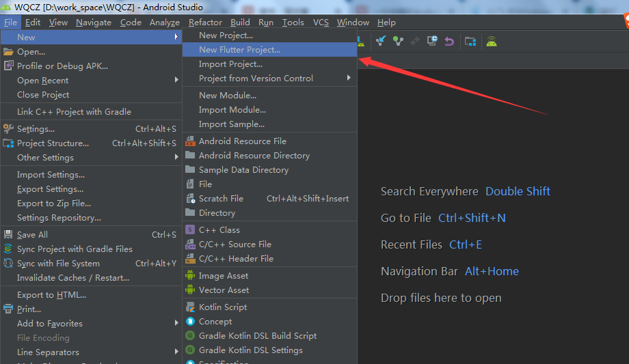Select Import Sample... entry
Viewport: 629px width, 364px height.
coord(269,124)
